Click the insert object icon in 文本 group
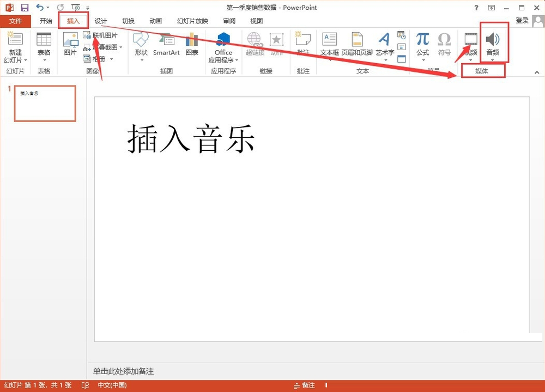The image size is (545, 392). (x=402, y=59)
